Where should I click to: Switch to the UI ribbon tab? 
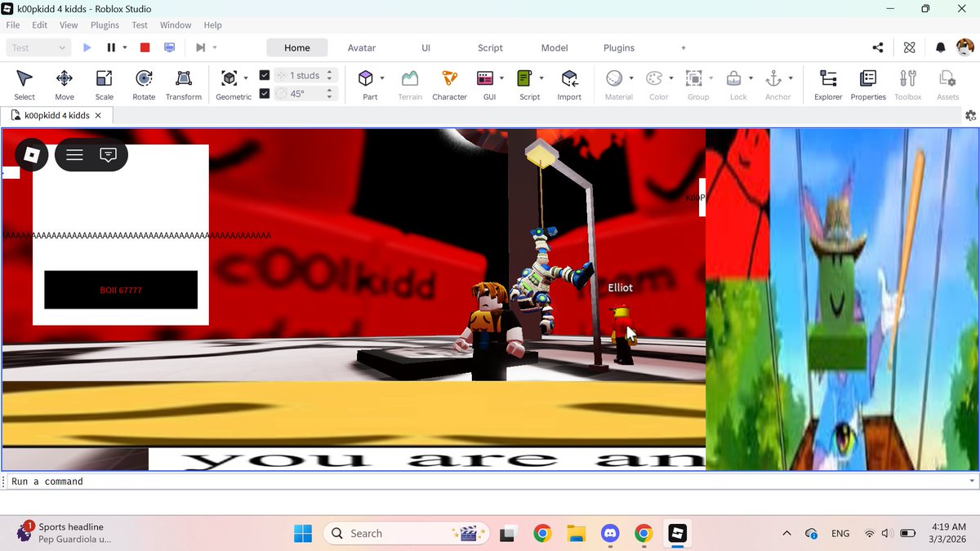point(425,48)
